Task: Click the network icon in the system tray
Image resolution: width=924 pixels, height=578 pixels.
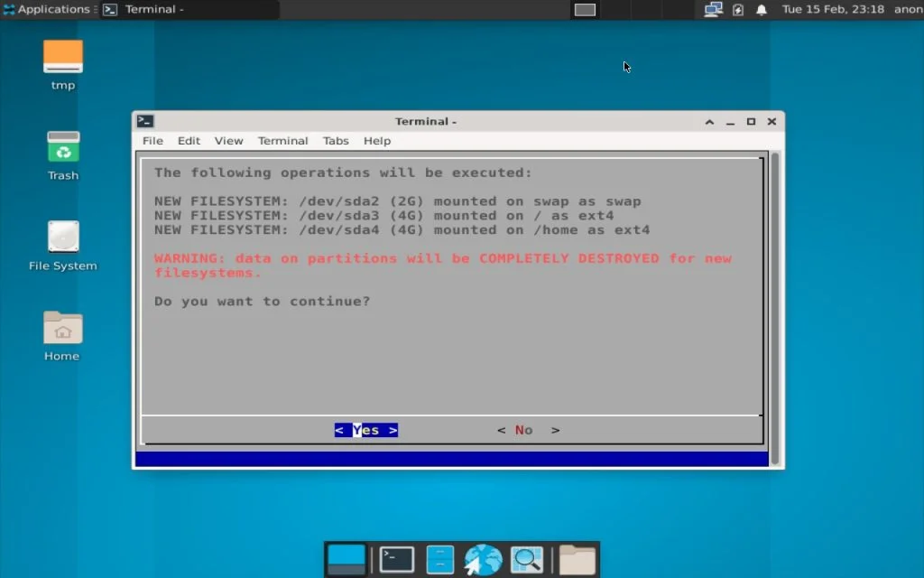Action: [x=712, y=9]
